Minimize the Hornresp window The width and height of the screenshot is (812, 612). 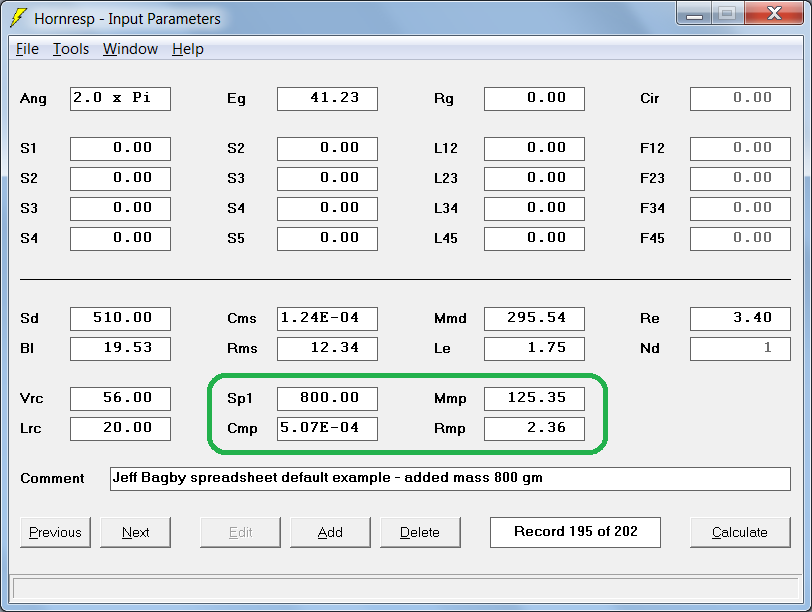pyautogui.click(x=694, y=13)
